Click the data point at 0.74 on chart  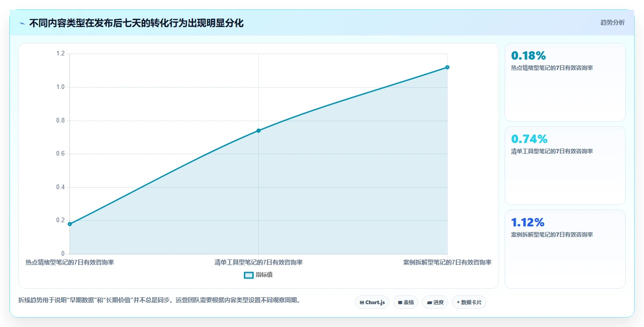pyautogui.click(x=258, y=130)
